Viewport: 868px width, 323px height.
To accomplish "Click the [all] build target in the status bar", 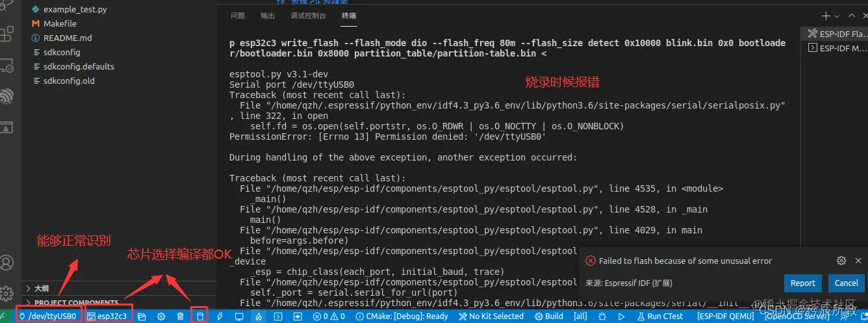I will [x=581, y=317].
